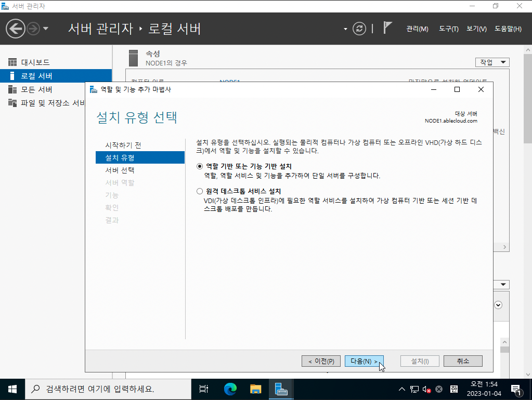Open the second 작업 dropdown arrow behind wizard
Viewport: 532px width, 400px height.
point(503,284)
